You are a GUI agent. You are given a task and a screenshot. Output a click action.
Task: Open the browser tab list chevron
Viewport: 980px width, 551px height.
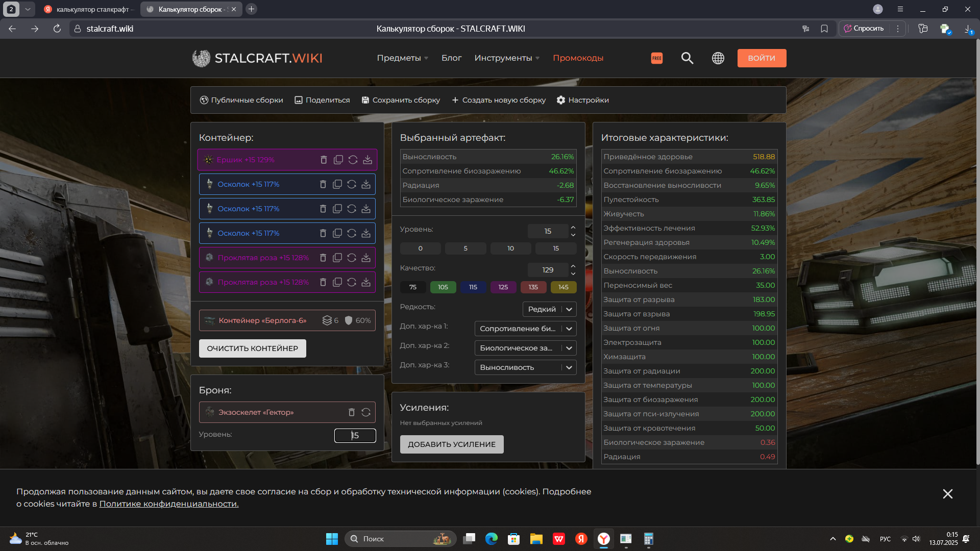pos(28,9)
